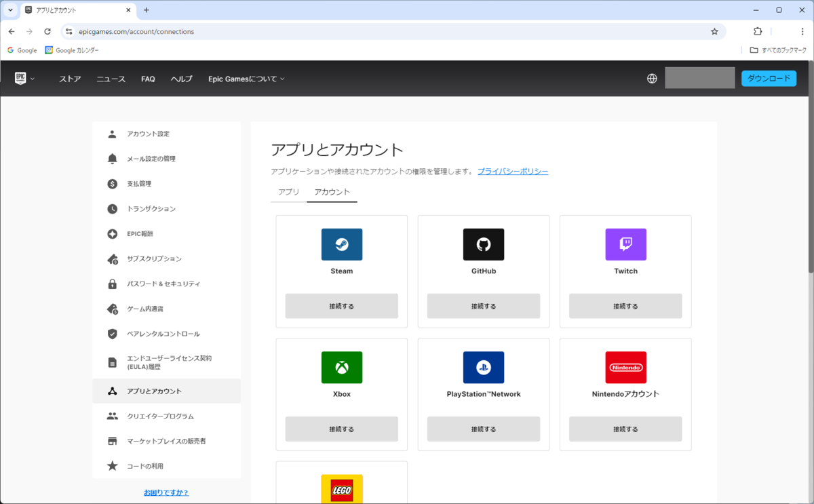Image resolution: width=814 pixels, height=504 pixels.
Task: Click the コードの利用 star icon
Action: point(113,466)
